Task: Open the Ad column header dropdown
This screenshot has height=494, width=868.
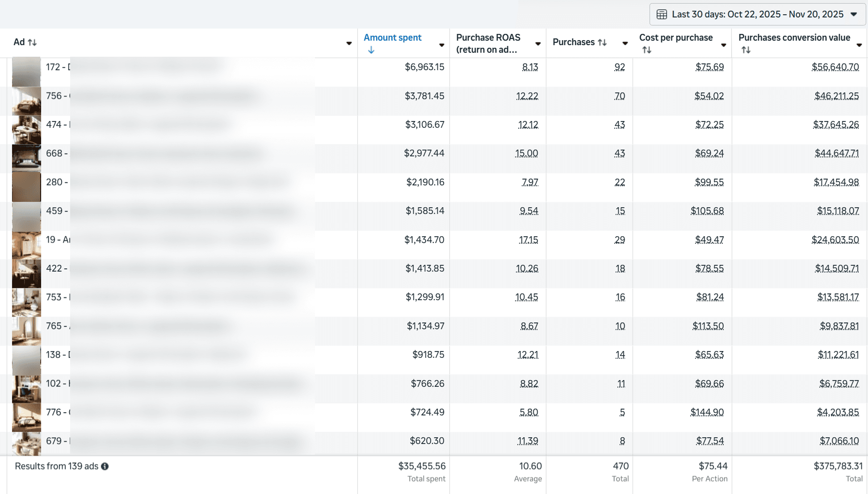Action: (349, 43)
